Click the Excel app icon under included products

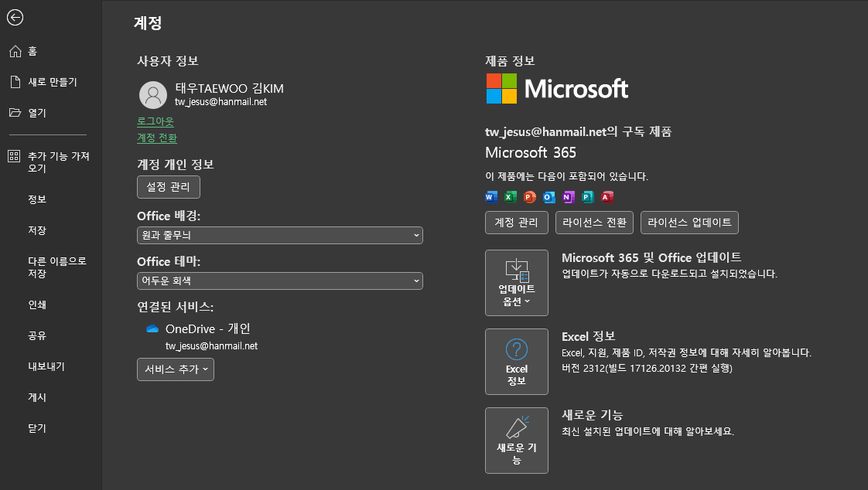click(x=511, y=197)
